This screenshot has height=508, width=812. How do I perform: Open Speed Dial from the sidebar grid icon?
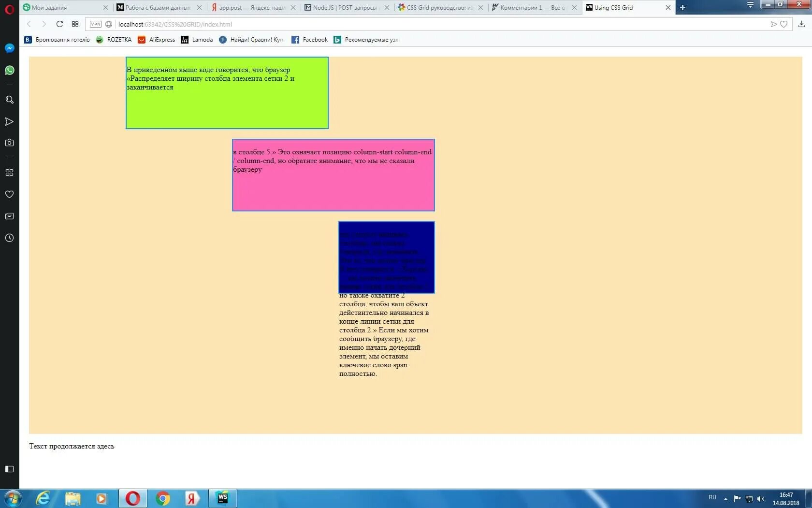pos(9,172)
